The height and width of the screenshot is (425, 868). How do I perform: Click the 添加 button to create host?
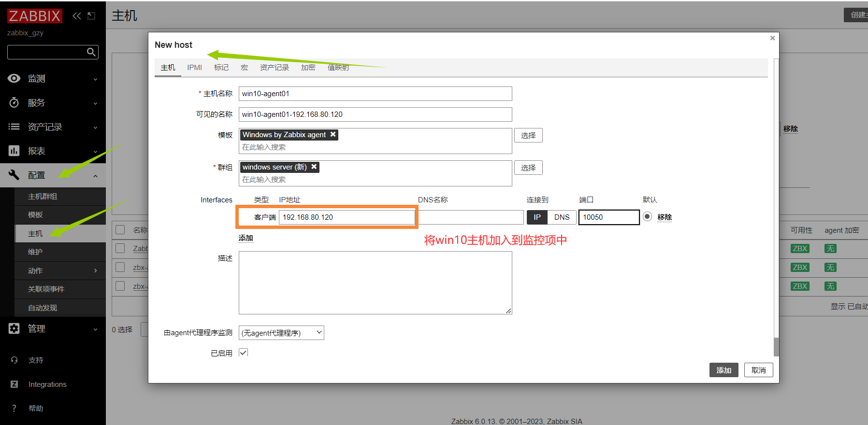pyautogui.click(x=723, y=370)
